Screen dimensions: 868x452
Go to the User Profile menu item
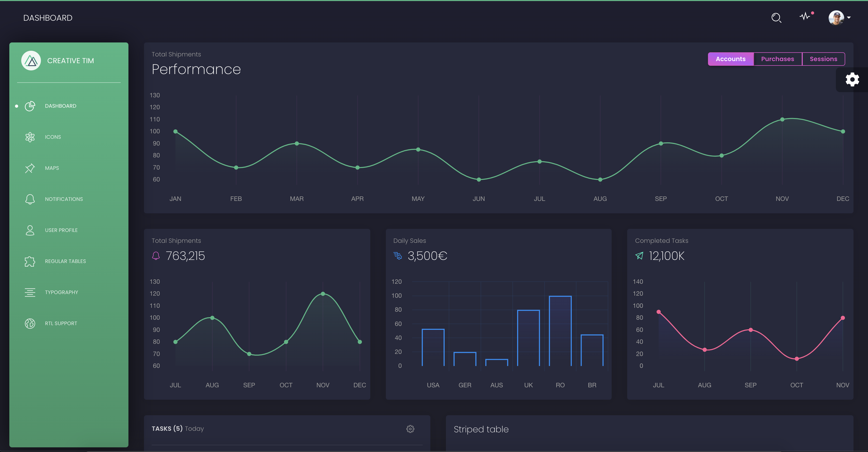point(61,230)
